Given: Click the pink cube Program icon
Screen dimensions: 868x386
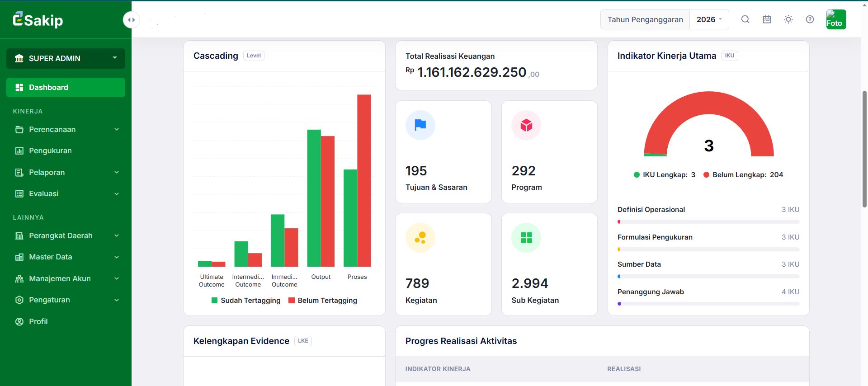Looking at the screenshot, I should [526, 125].
